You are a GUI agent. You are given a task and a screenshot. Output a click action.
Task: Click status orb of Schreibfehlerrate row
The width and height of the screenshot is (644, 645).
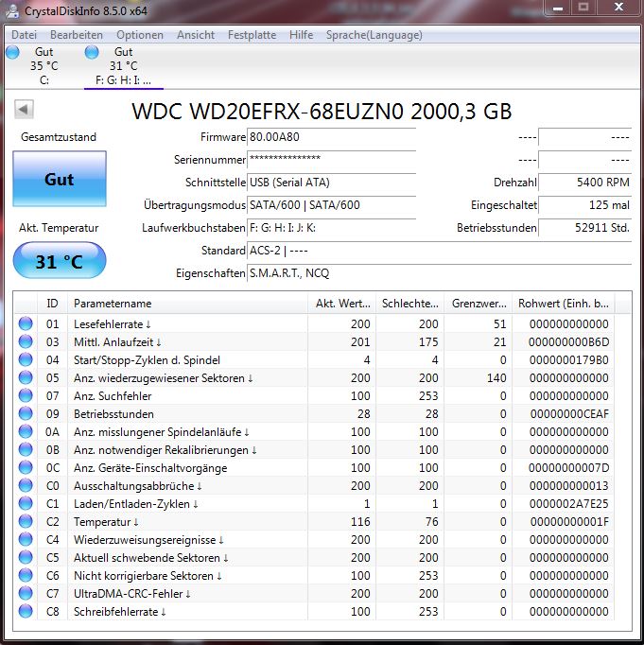(26, 611)
